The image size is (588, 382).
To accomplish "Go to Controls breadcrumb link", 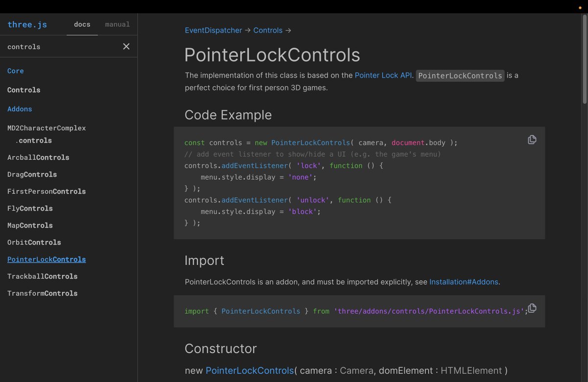I will point(268,30).
